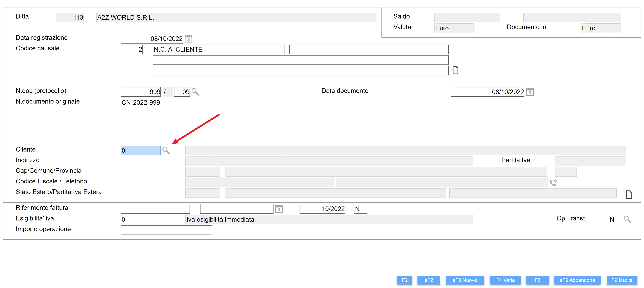
Task: Click the Importo operazione input field
Action: (166, 230)
